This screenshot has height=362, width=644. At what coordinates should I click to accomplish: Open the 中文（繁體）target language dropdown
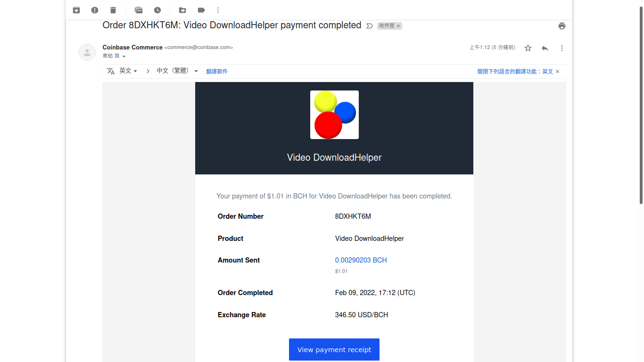(x=177, y=71)
